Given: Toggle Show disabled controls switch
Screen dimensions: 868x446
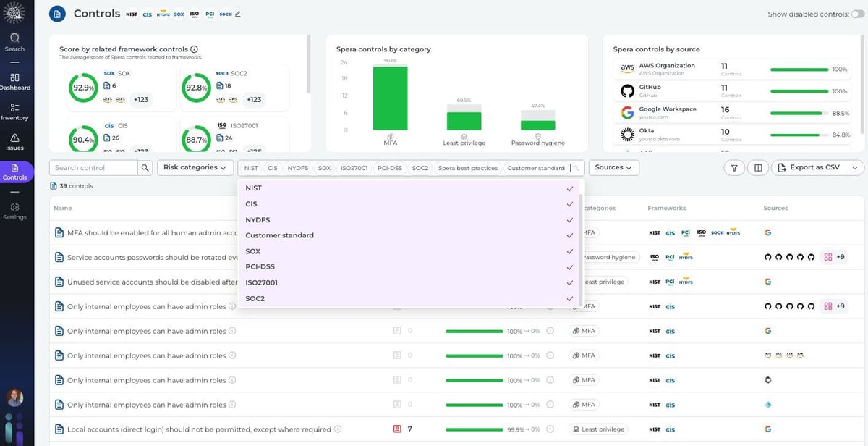Looking at the screenshot, I should point(858,14).
